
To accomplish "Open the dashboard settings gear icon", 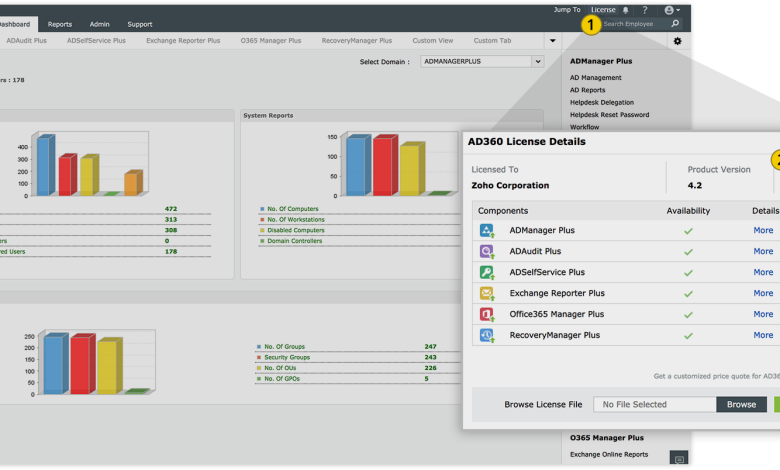I will (678, 41).
